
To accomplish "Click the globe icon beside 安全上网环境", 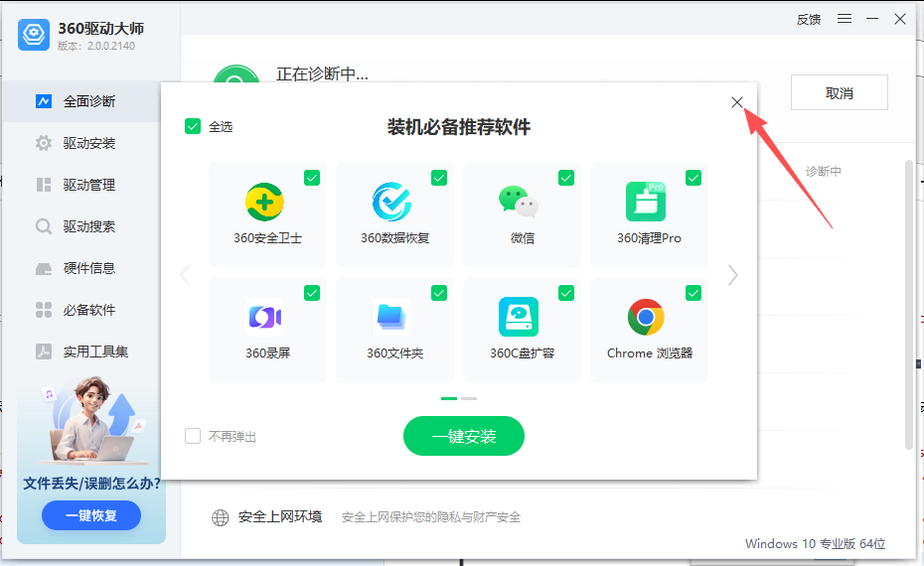I will [x=221, y=517].
